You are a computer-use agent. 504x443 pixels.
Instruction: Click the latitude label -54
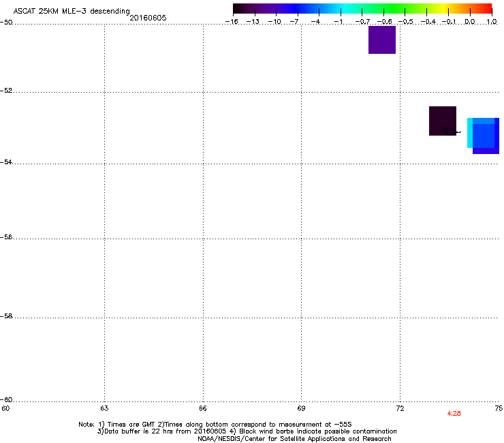[6, 162]
